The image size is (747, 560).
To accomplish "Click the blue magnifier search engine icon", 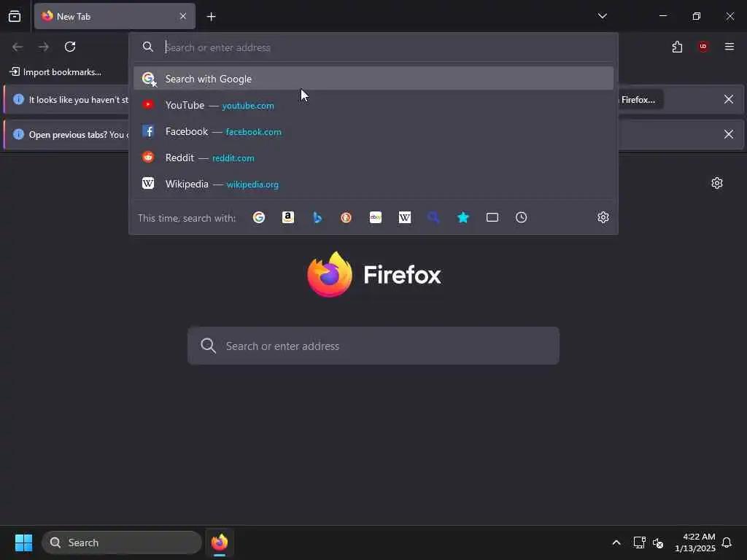I will click(433, 217).
